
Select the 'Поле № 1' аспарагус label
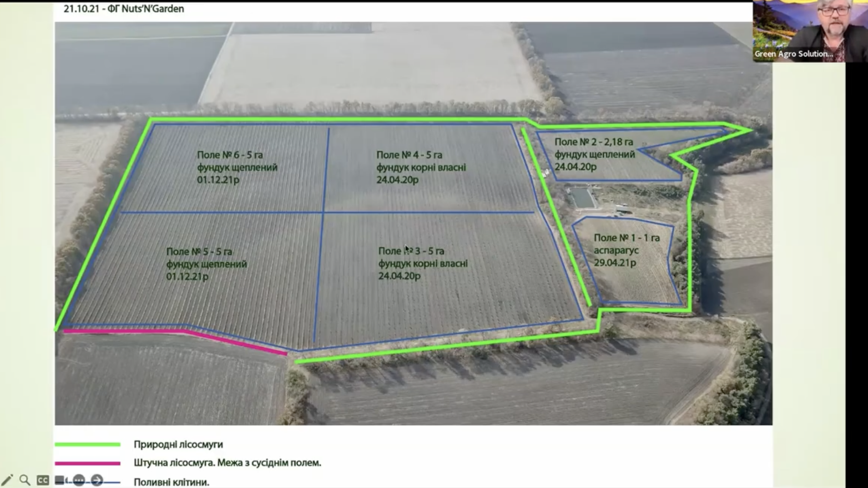point(627,238)
